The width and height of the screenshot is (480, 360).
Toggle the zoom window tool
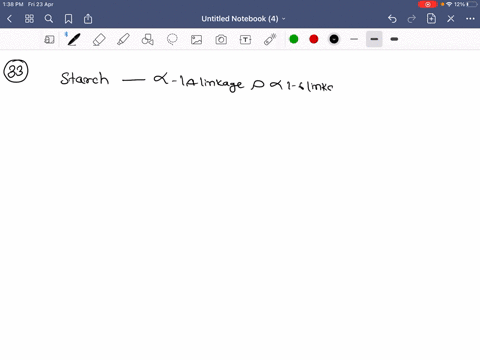click(x=49, y=39)
